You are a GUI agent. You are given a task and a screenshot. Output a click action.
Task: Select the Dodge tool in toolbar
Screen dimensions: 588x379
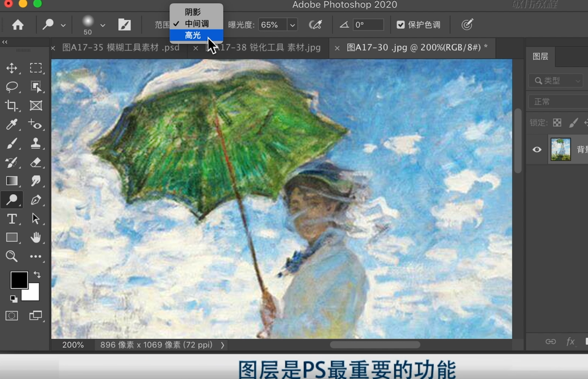click(12, 200)
